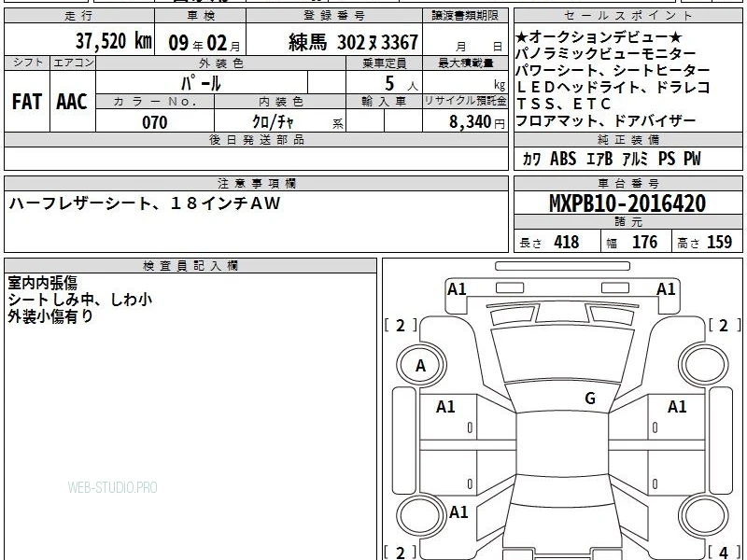Screen dimensions: 747x560
Task: Click the 純正装備 section header
Action: coord(628,140)
